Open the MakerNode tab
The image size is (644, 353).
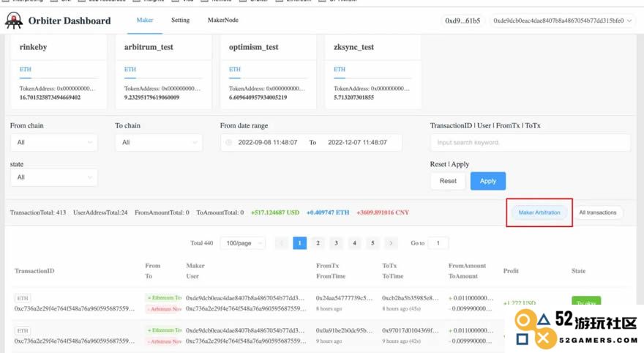point(223,20)
